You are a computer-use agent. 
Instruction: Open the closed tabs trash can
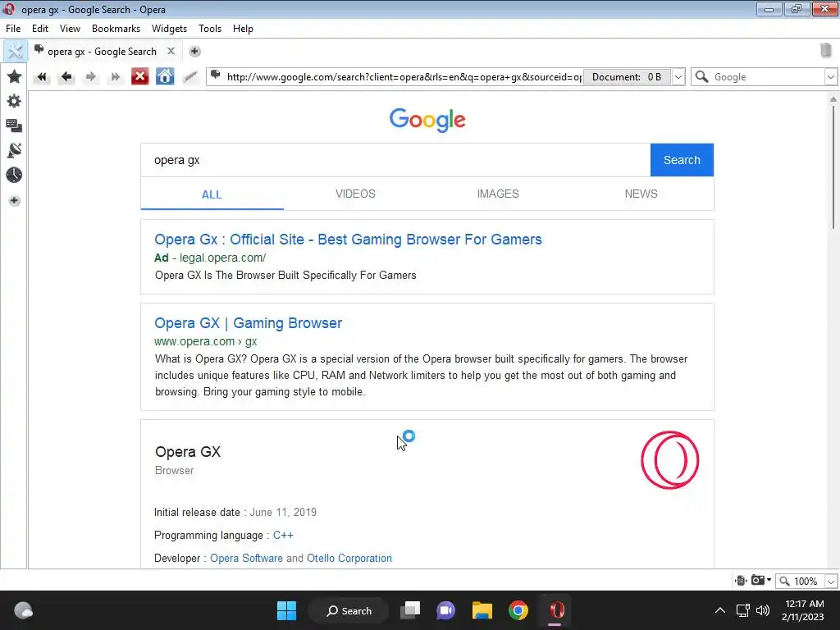(825, 50)
